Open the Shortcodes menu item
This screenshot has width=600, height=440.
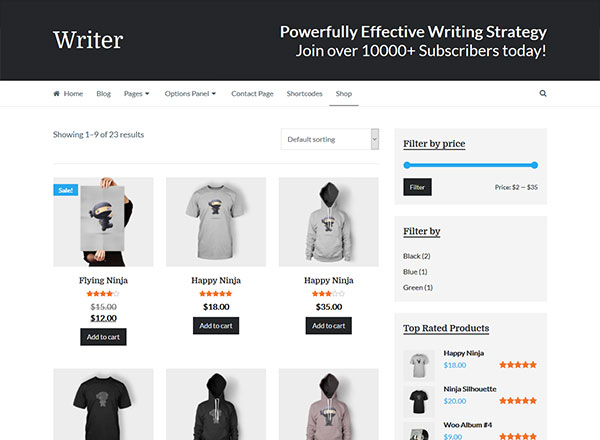pos(305,94)
